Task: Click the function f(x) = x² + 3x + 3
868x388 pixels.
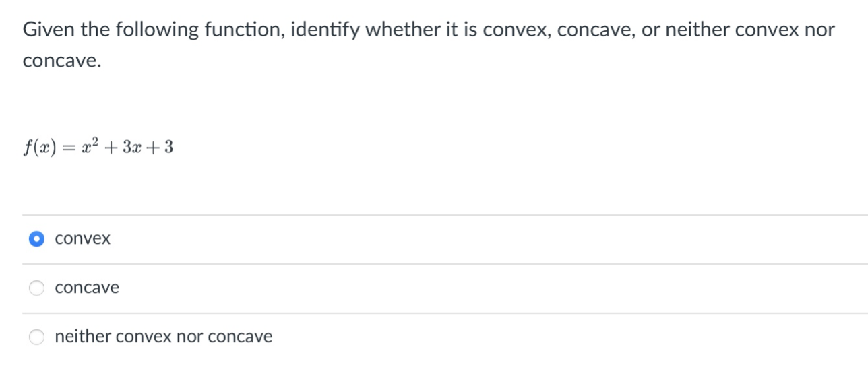Action: pyautogui.click(x=97, y=147)
